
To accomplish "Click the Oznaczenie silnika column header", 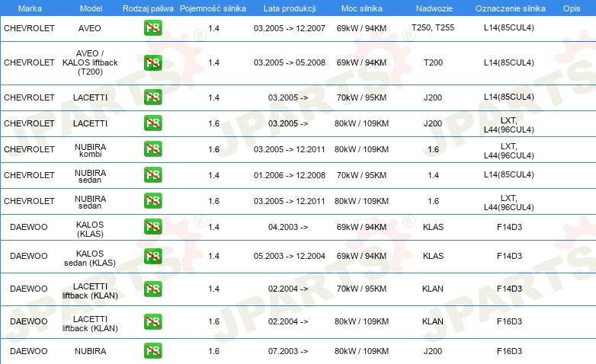I will [x=511, y=8].
